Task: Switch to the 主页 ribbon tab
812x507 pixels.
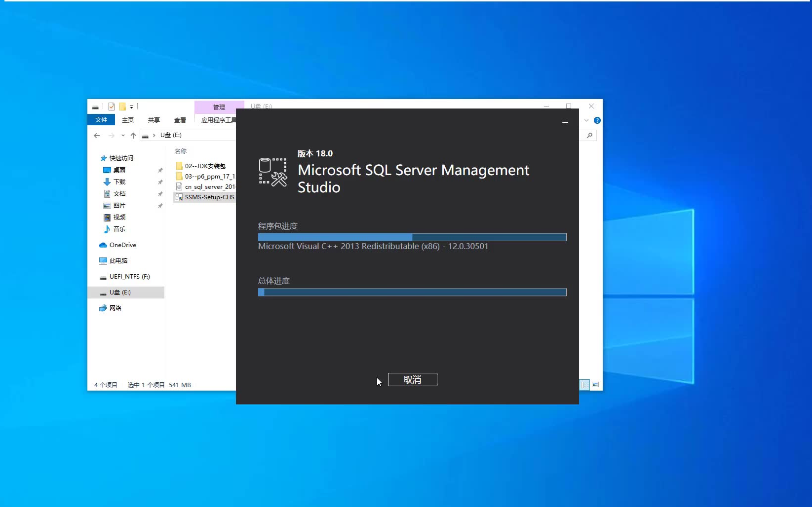Action: (x=128, y=120)
